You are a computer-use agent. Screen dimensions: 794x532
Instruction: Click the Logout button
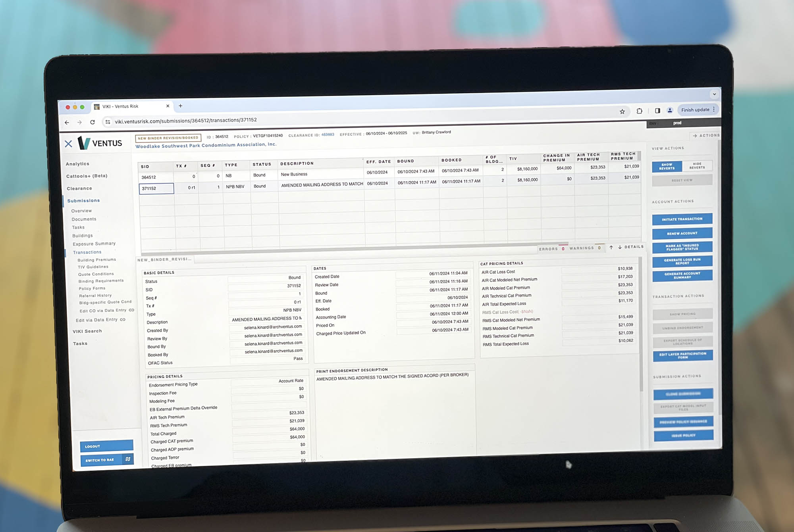point(106,446)
